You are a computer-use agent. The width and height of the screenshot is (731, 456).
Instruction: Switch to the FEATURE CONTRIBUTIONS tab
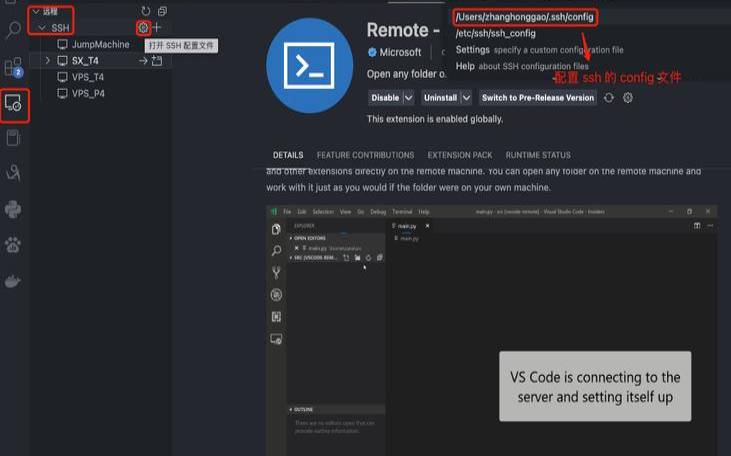point(366,155)
